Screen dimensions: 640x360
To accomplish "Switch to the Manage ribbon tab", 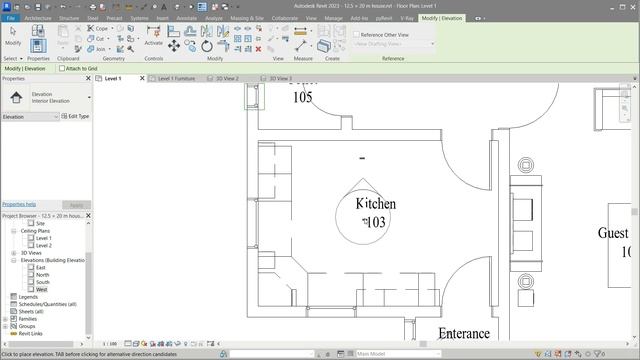I will [333, 18].
